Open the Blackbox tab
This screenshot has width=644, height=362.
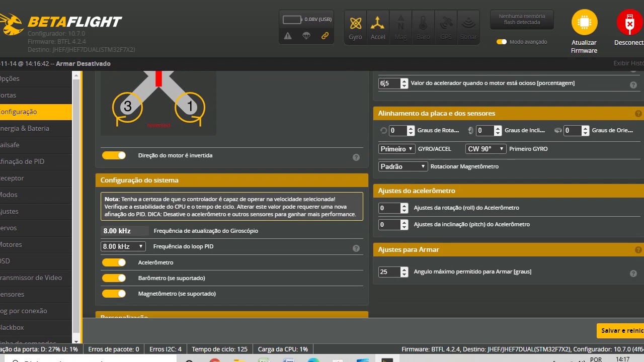[36, 327]
